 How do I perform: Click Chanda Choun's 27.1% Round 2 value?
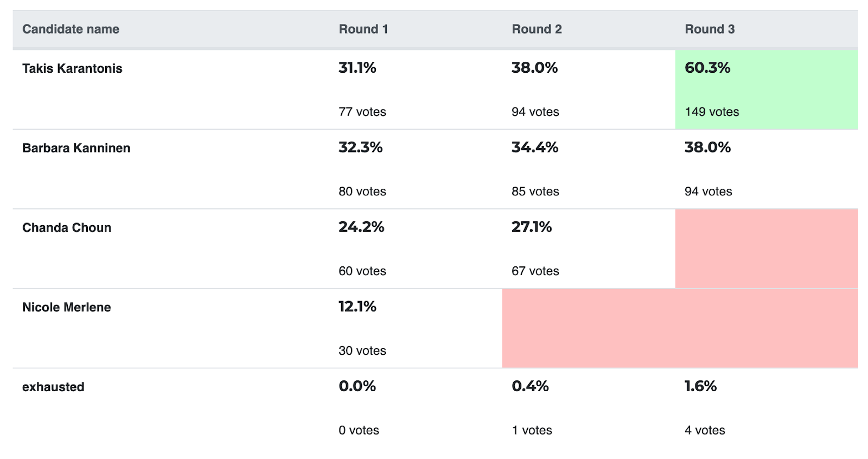531,227
